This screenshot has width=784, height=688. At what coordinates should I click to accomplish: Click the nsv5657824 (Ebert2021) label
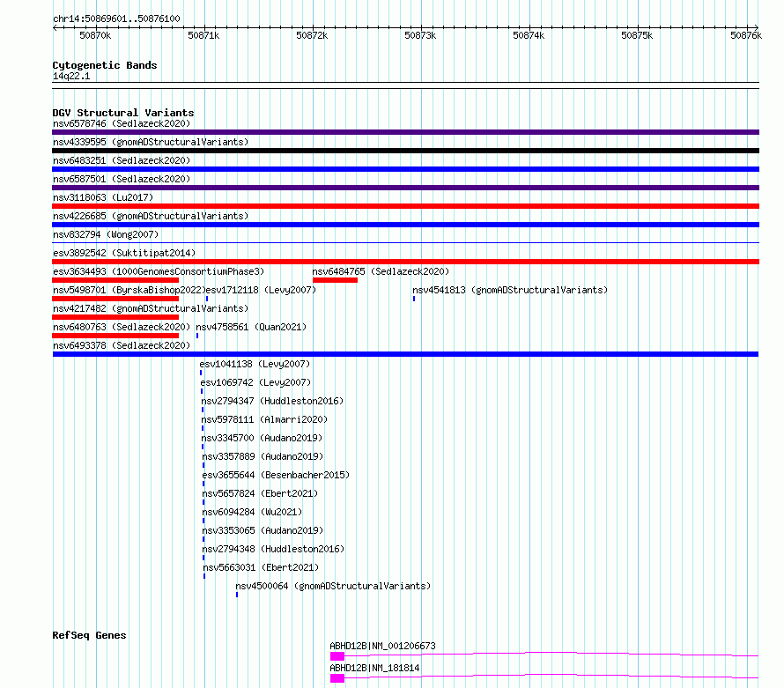(260, 493)
